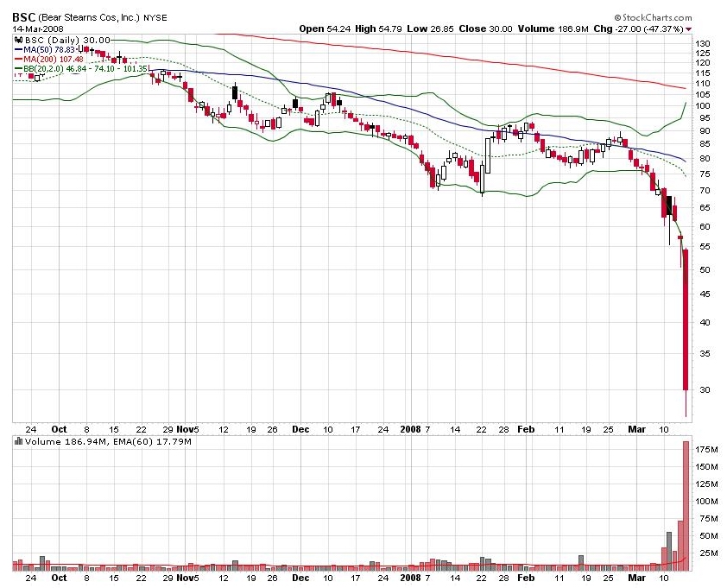727x588 pixels.
Task: Click the chart date 14-Mar-2008
Action: tap(38, 29)
